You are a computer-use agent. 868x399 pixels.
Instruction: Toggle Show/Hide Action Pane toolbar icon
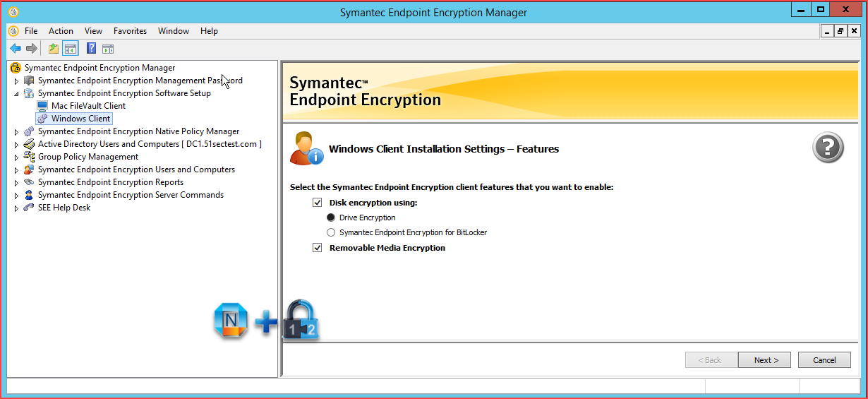(108, 49)
